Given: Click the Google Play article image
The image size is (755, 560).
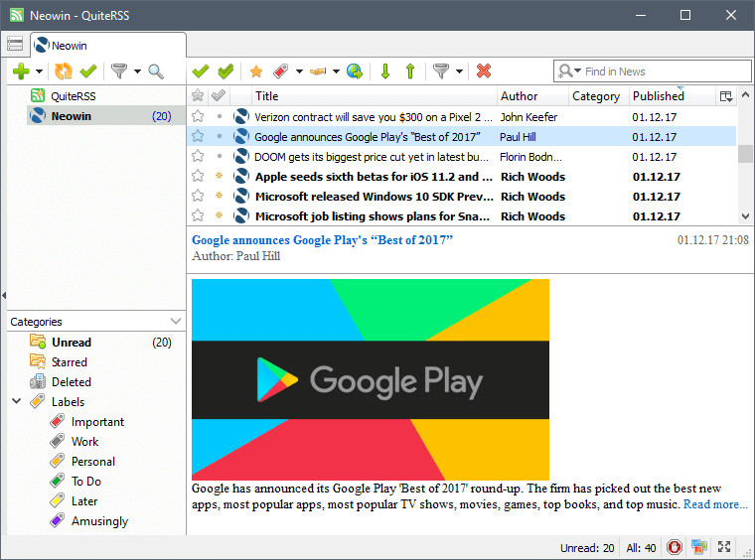Looking at the screenshot, I should pyautogui.click(x=371, y=379).
